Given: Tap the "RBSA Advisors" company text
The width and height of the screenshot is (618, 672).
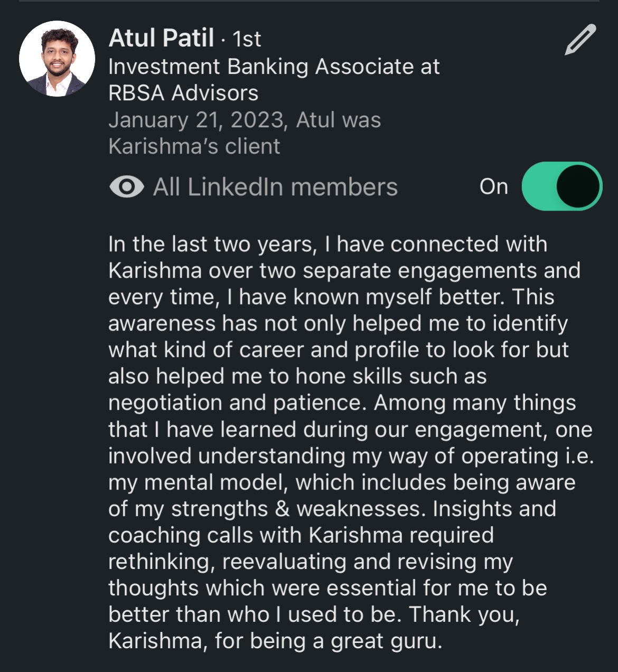Looking at the screenshot, I should [x=183, y=93].
